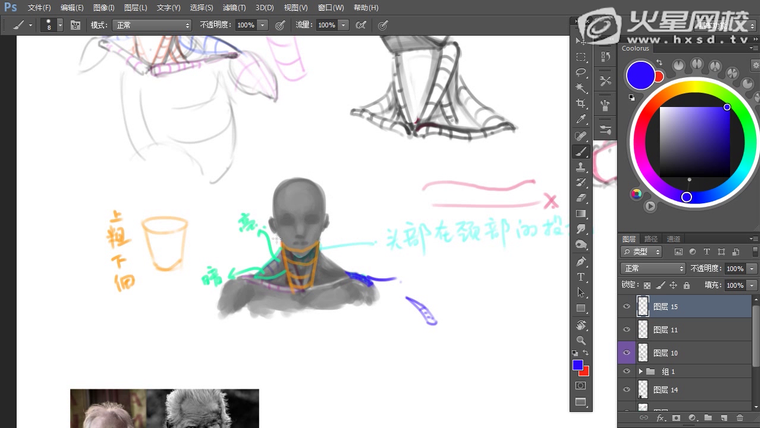Open the brush mode 正常 dropdown in options bar
The image size is (760, 428).
coord(151,25)
